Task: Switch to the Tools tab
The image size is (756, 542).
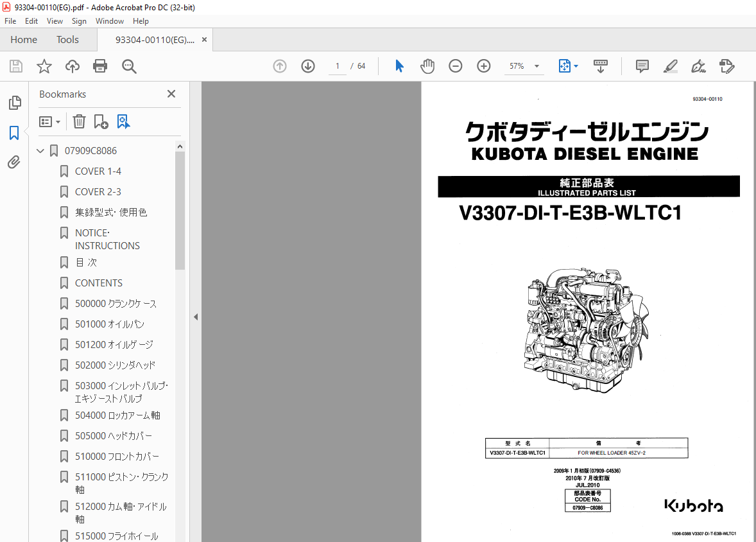Action: click(x=67, y=40)
